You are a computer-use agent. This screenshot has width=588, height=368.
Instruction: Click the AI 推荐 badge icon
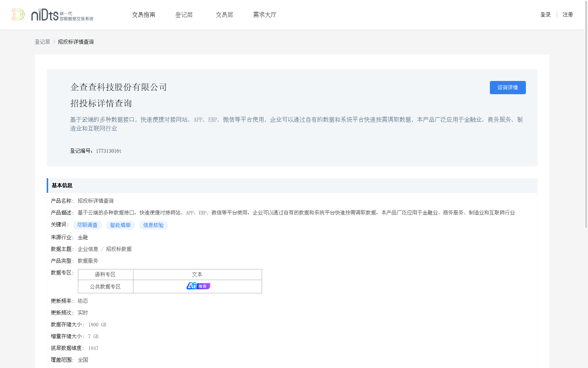pos(198,286)
